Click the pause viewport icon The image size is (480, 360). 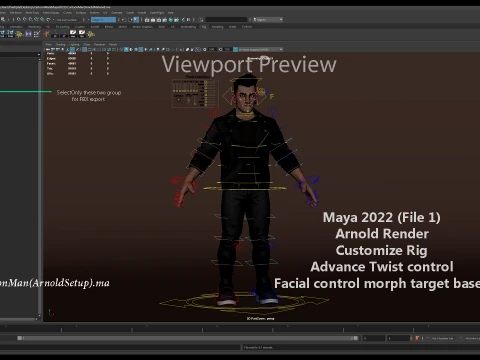coord(188,20)
